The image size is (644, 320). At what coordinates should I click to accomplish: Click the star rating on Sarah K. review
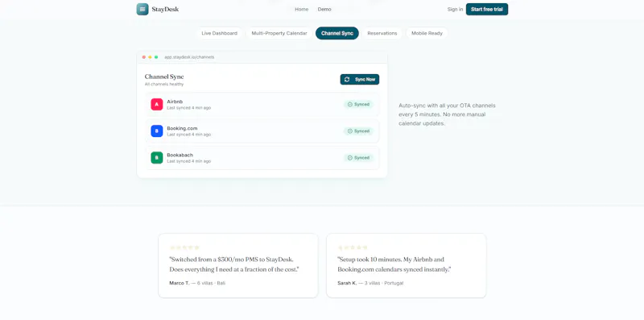353,247
